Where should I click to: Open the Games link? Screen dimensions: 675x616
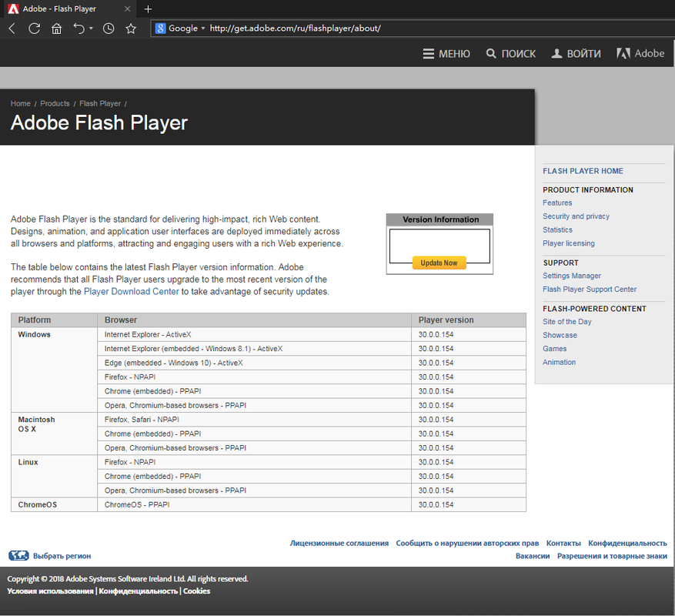(554, 349)
